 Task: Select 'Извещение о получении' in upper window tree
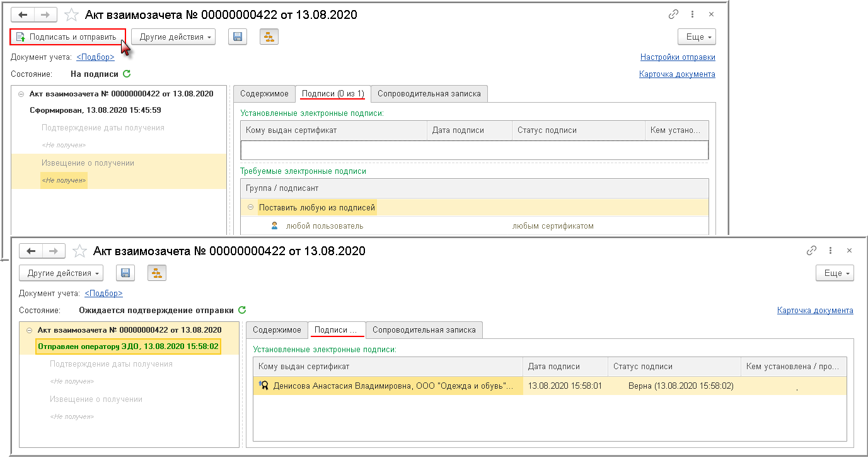(88, 163)
